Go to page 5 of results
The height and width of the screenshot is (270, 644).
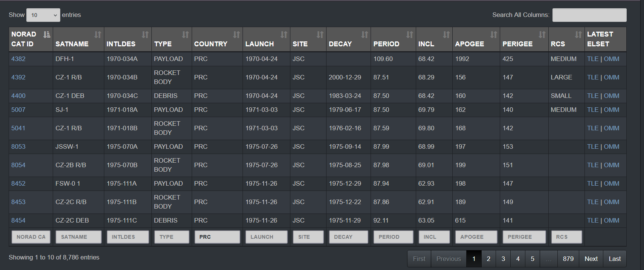[533, 259]
